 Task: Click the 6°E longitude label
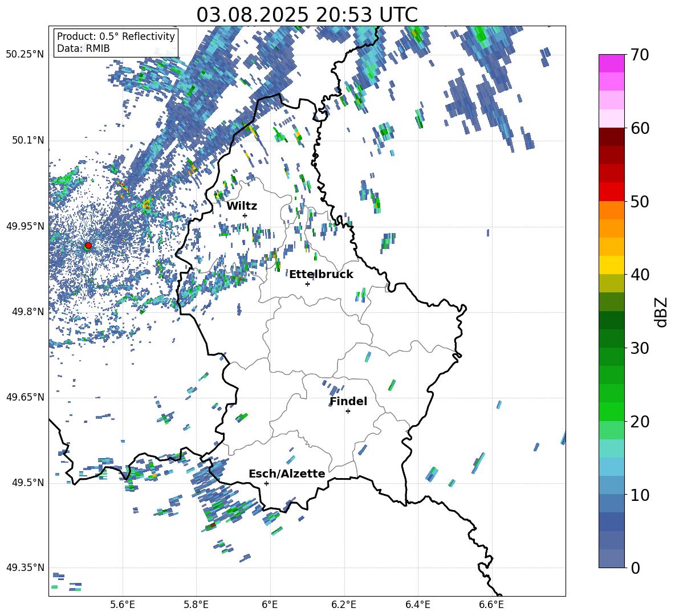(x=270, y=605)
